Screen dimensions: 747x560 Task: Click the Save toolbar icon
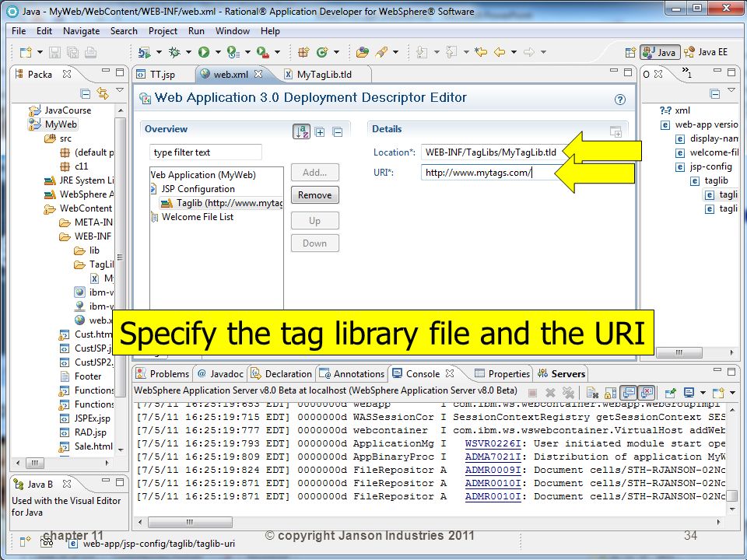click(54, 52)
